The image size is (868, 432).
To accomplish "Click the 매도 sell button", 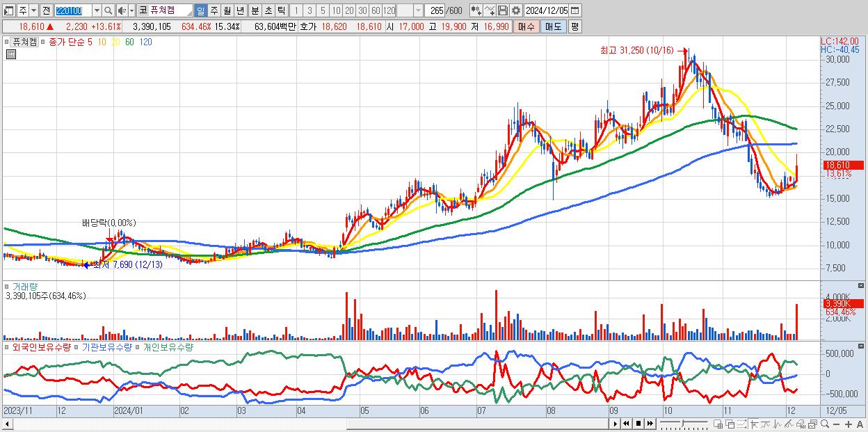I will [553, 26].
